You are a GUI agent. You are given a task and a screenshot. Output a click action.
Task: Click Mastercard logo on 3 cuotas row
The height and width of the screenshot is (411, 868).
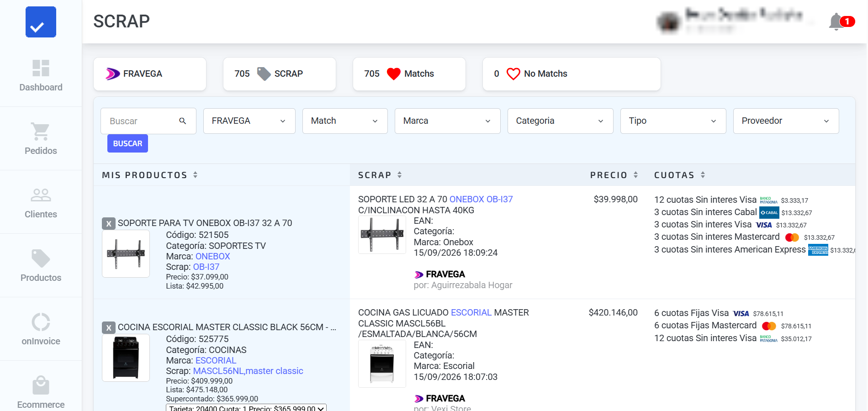(792, 237)
